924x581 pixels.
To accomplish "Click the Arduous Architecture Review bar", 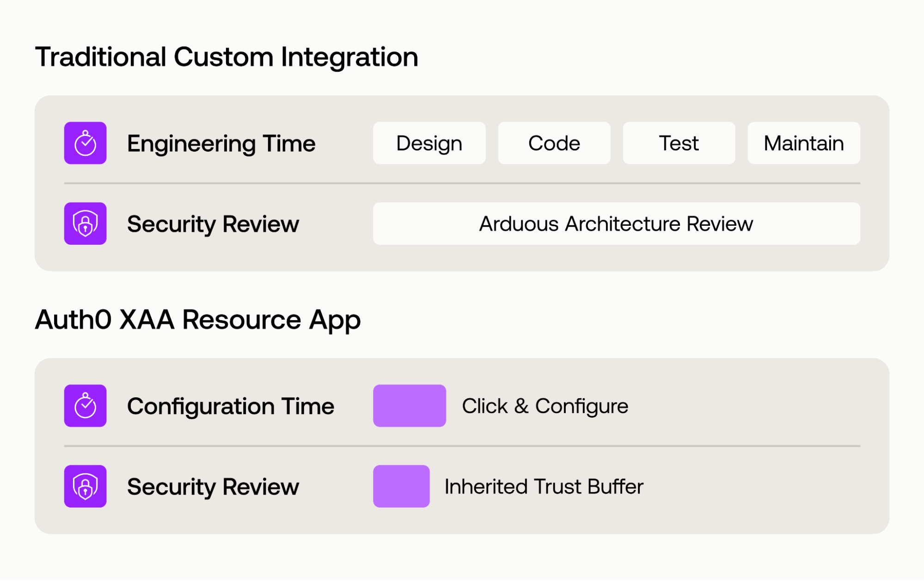I will point(617,223).
